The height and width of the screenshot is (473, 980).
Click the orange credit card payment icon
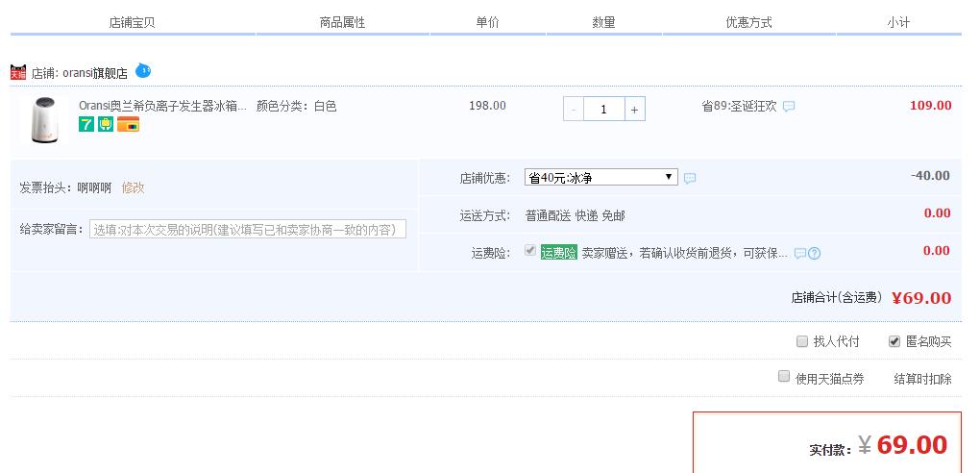(128, 124)
